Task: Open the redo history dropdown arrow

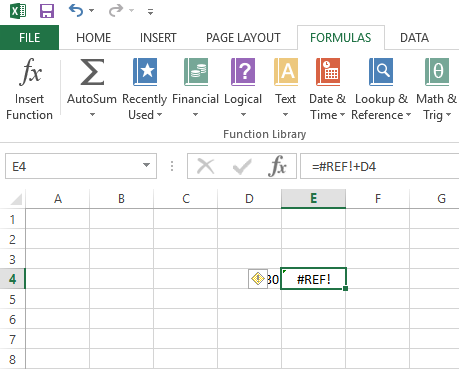Action: click(x=131, y=11)
